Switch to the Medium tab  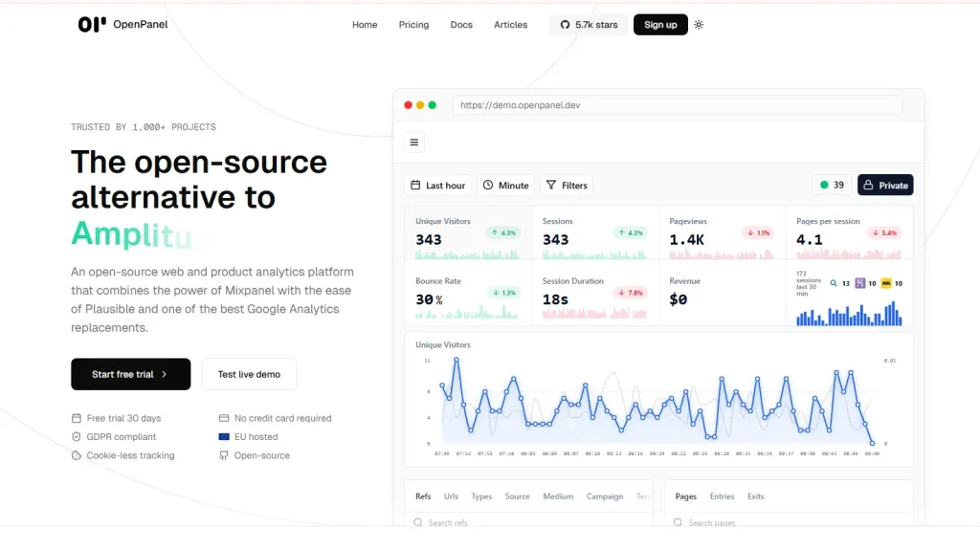pos(558,496)
